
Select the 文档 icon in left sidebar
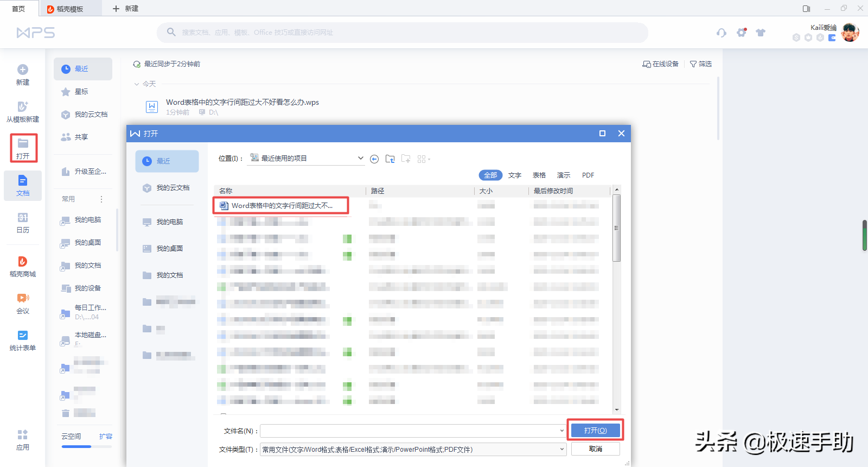(23, 180)
